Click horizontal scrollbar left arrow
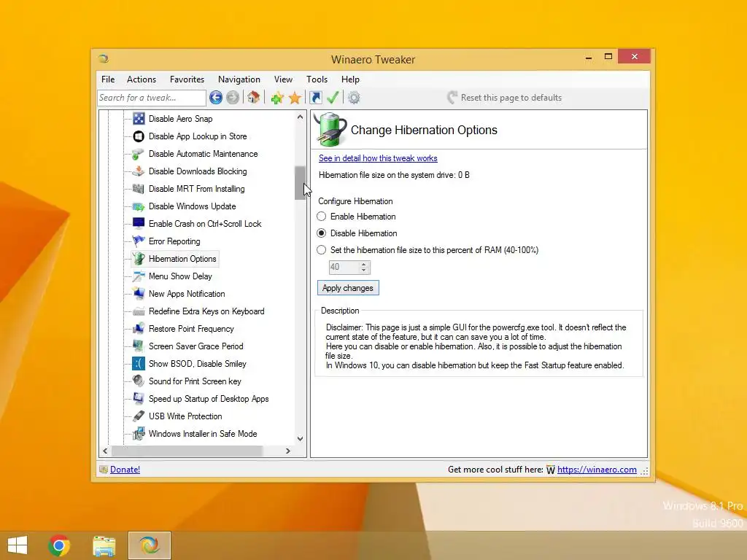Viewport: 747px width, 560px height. pyautogui.click(x=105, y=451)
